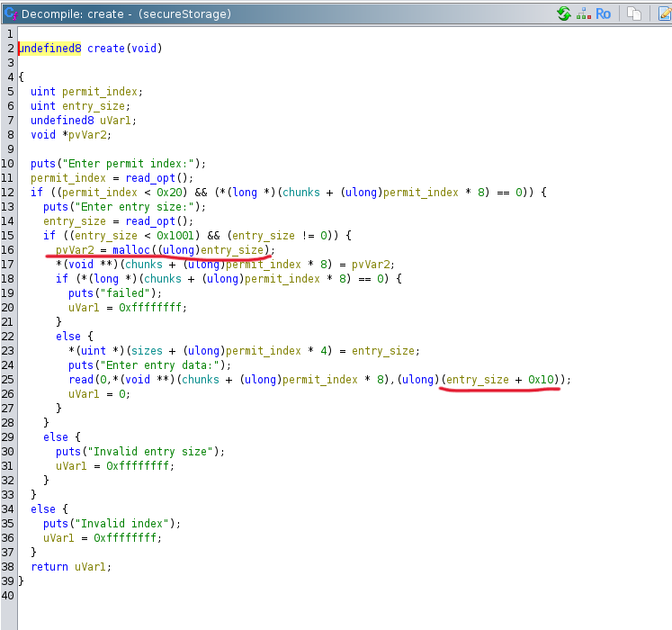Image resolution: width=672 pixels, height=630 pixels.
Task: Click the 'else' keyword on line 34
Action: (43, 509)
